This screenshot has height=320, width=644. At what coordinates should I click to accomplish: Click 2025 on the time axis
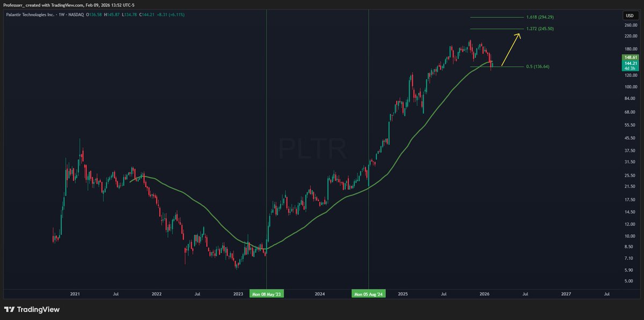403,294
